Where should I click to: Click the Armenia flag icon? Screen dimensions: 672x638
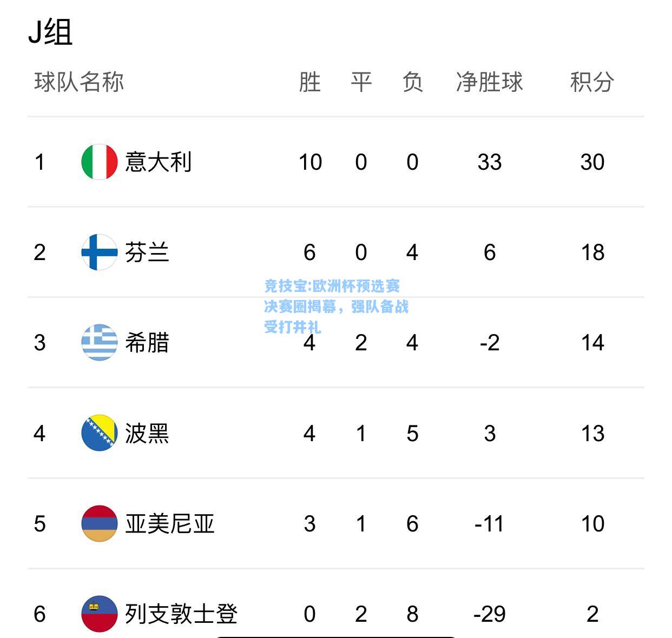pos(100,523)
